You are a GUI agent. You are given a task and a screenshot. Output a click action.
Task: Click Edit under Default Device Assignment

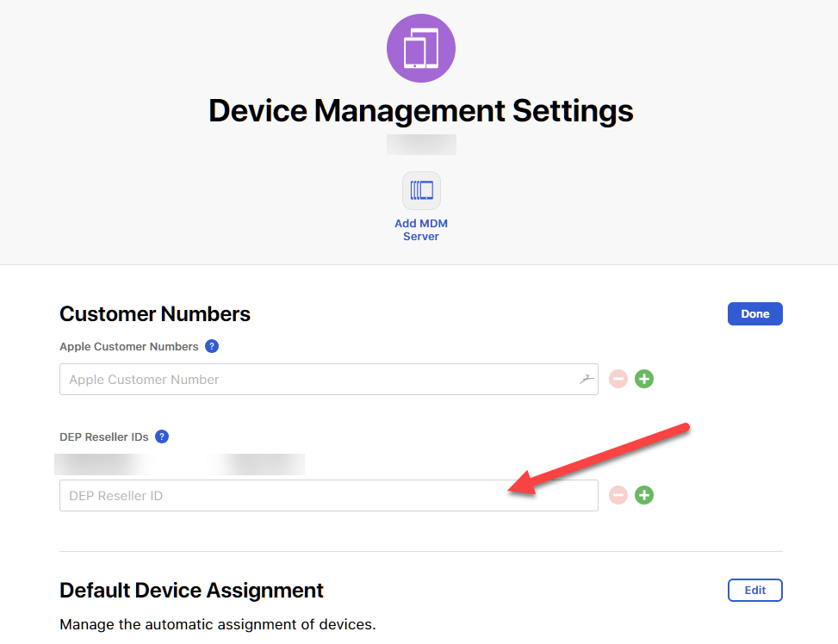[x=754, y=590]
